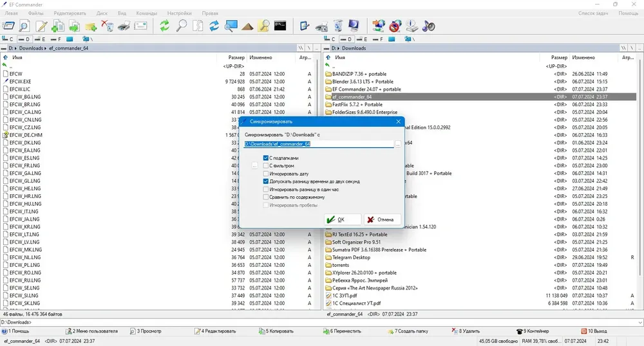644x346 pixels.
Task: Click the delete recycle-bin toolbar icon
Action: [107, 26]
